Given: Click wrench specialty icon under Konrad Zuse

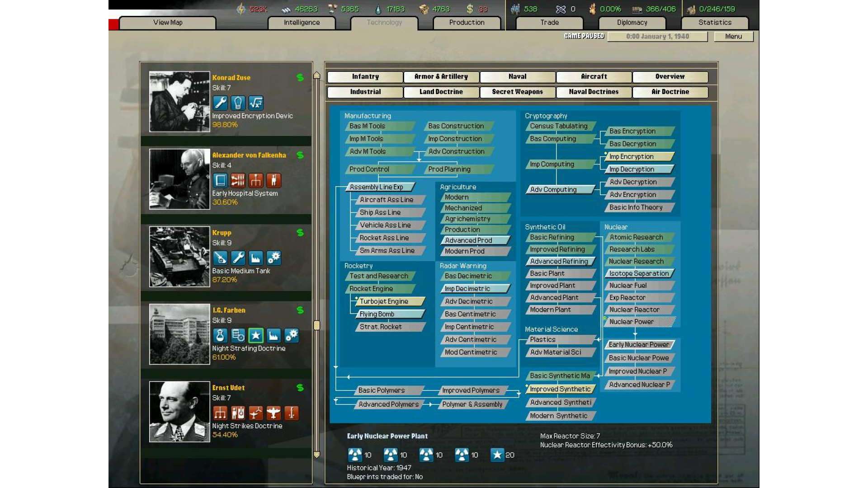Looking at the screenshot, I should click(220, 103).
